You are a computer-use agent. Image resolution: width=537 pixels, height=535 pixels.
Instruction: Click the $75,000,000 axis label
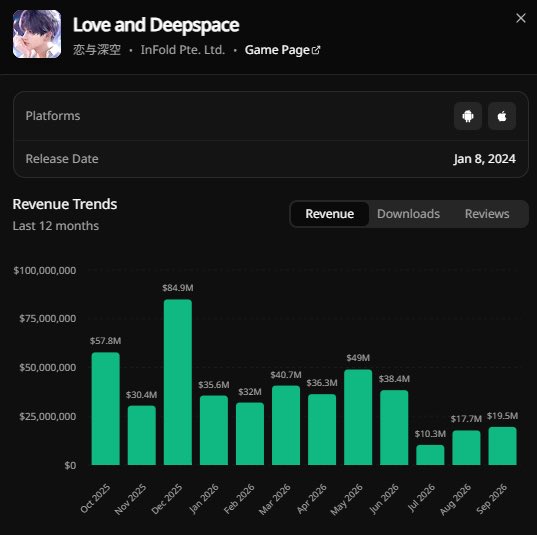48,319
